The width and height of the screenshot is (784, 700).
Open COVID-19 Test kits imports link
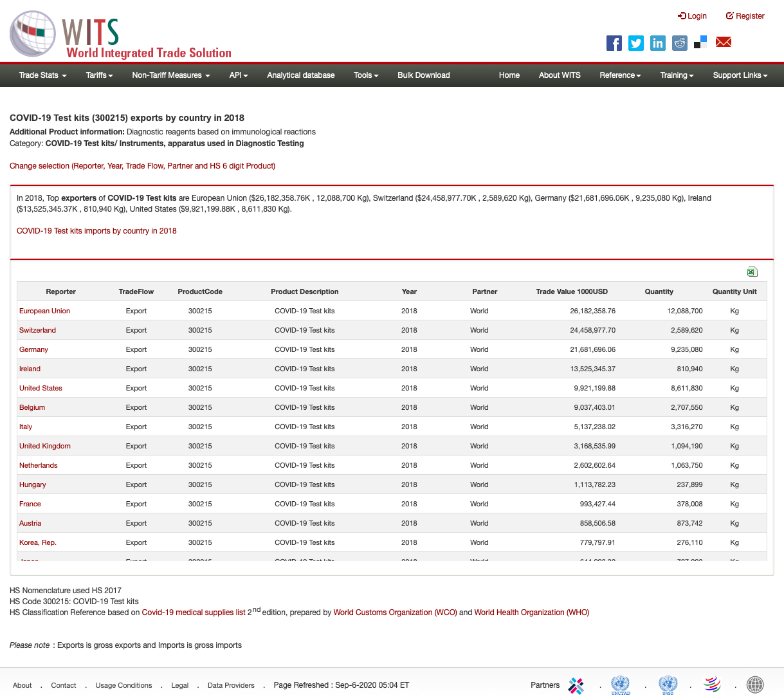pos(96,231)
